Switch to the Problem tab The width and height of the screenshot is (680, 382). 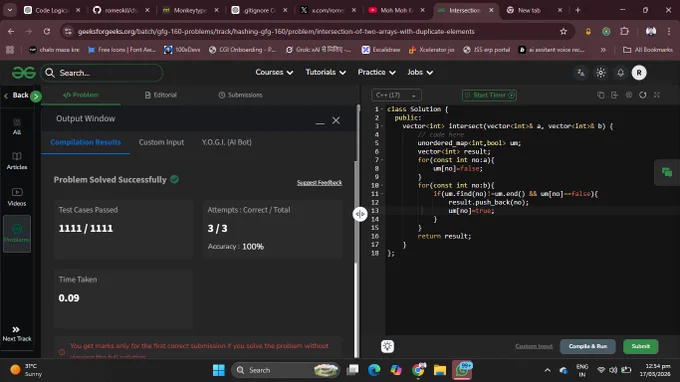point(81,95)
